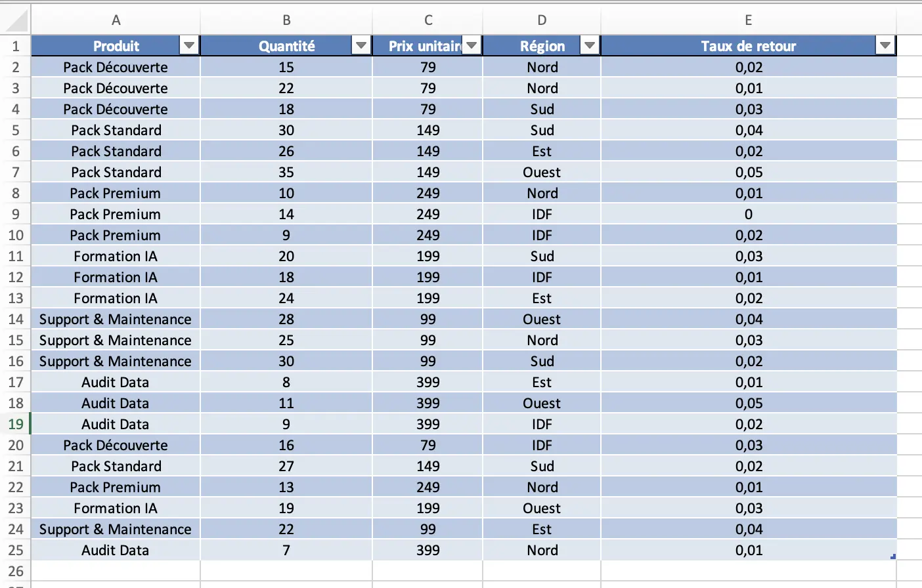Click the Région header cell
This screenshot has width=922, height=588.
[x=542, y=45]
